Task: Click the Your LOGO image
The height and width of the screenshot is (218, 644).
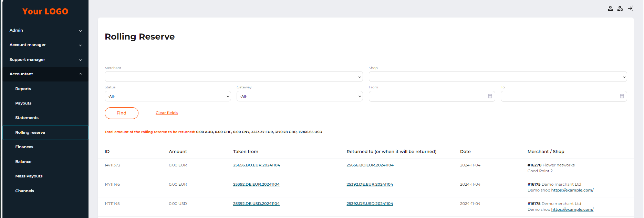Action: [x=45, y=11]
